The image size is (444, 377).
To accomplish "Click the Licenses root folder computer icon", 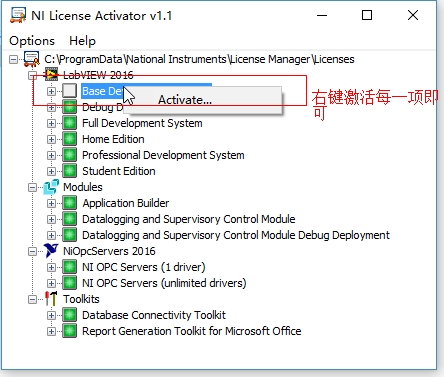I will point(32,59).
